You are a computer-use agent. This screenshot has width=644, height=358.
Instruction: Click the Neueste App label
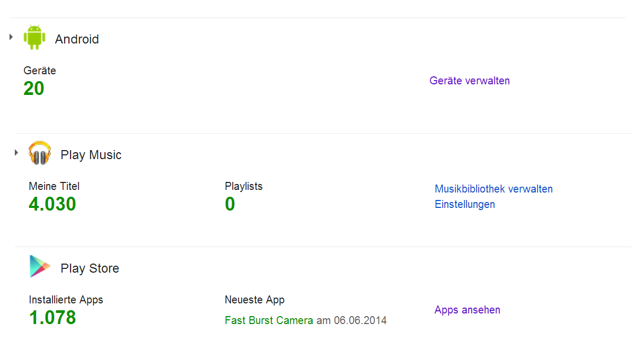(x=254, y=300)
